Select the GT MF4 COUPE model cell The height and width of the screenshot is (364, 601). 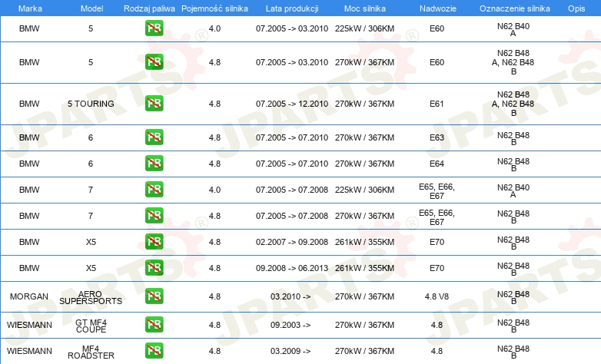pos(91,326)
